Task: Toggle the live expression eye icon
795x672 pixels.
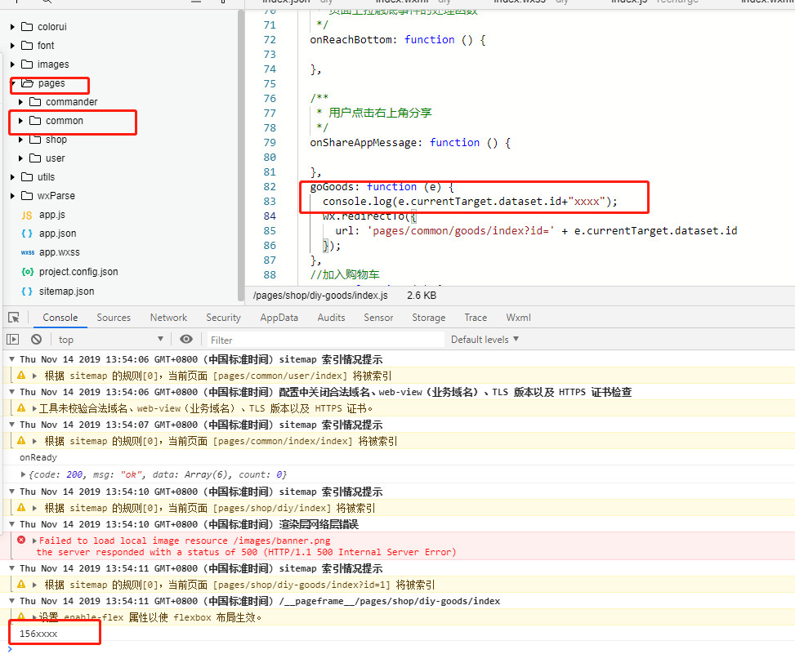Action: pyautogui.click(x=186, y=340)
